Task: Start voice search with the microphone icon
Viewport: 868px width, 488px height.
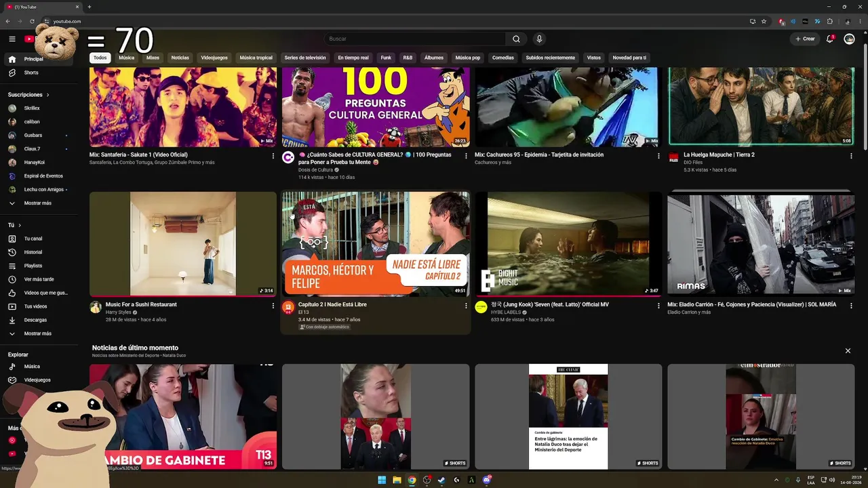Action: [539, 39]
